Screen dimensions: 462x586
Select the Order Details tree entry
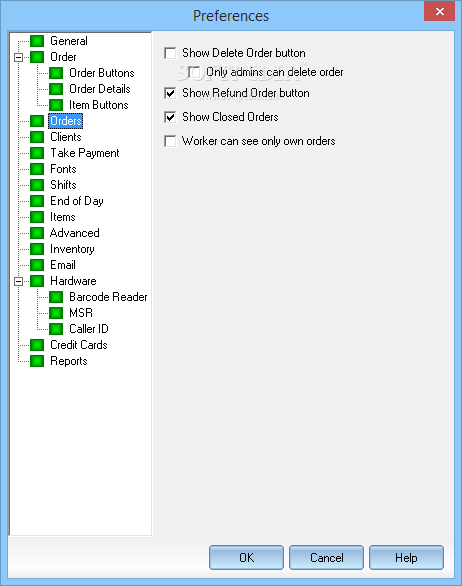100,89
